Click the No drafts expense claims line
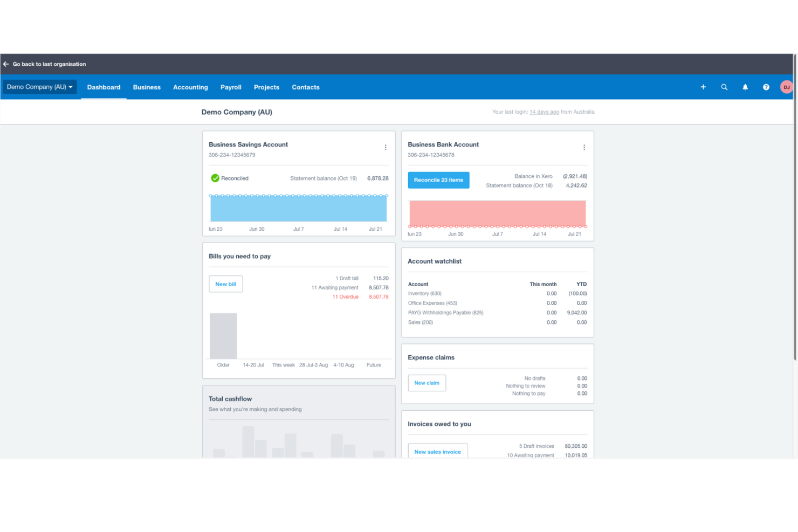This screenshot has height=532, width=798. tap(534, 378)
